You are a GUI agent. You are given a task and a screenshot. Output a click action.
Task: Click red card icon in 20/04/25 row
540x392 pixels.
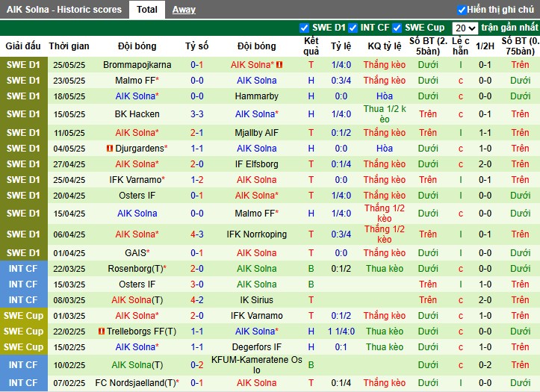(281, 196)
